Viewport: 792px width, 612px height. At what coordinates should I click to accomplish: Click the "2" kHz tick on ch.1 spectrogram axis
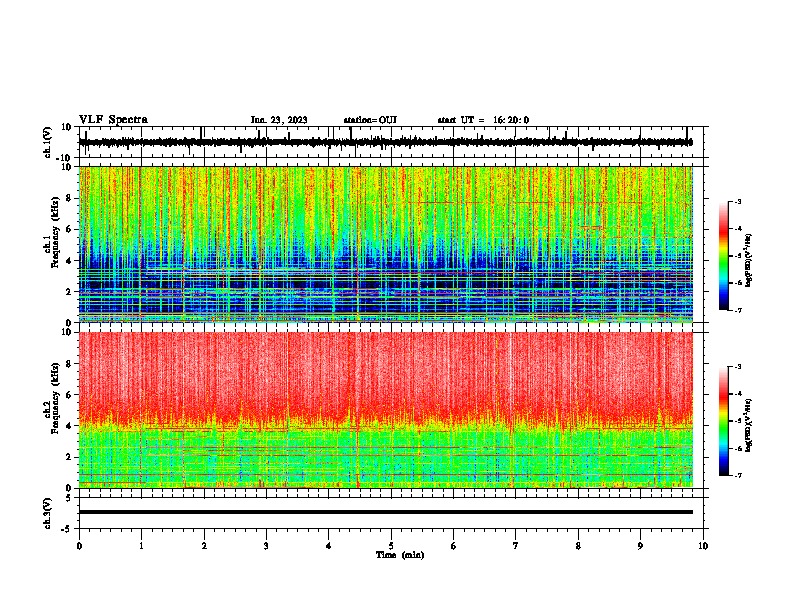(69, 291)
